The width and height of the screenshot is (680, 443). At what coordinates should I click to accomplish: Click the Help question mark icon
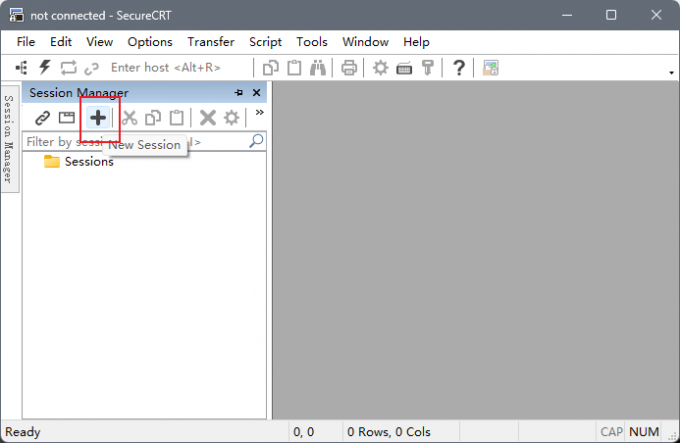(459, 68)
